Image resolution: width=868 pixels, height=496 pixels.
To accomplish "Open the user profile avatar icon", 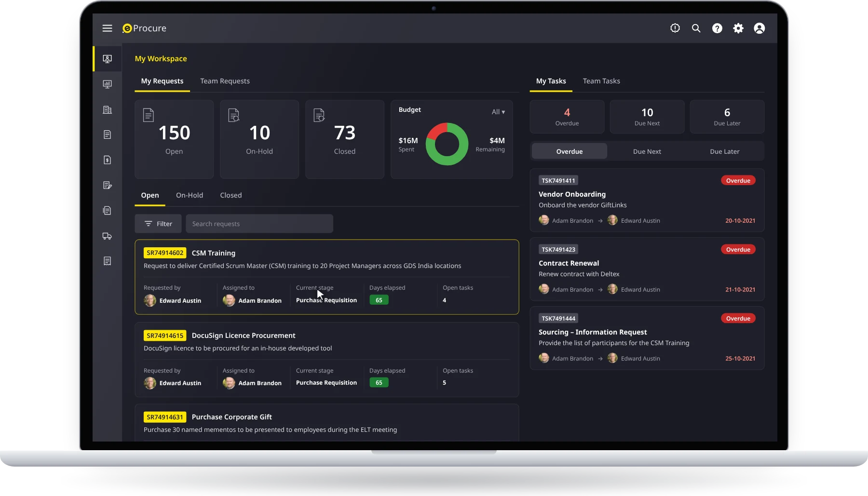I will [x=759, y=28].
